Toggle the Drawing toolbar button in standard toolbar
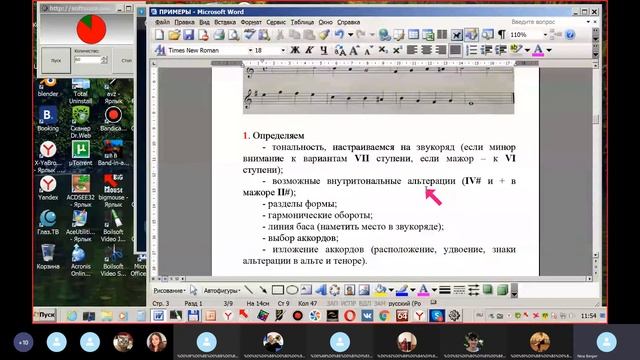 (471, 35)
